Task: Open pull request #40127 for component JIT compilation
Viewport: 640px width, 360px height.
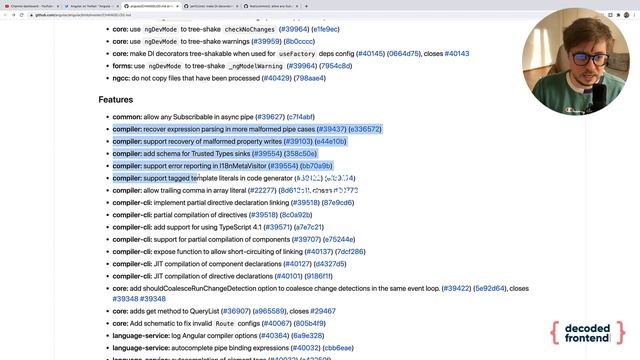Action: coord(297,264)
